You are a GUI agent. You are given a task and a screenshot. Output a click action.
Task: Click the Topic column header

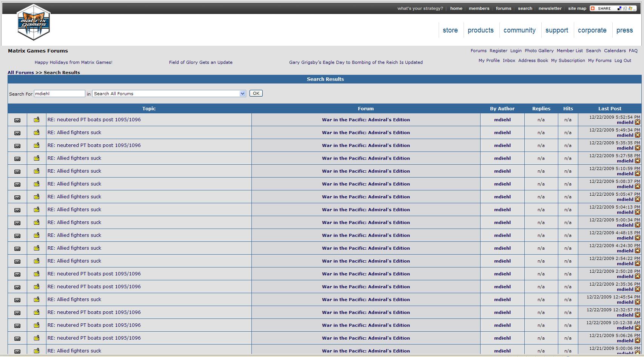(x=149, y=109)
